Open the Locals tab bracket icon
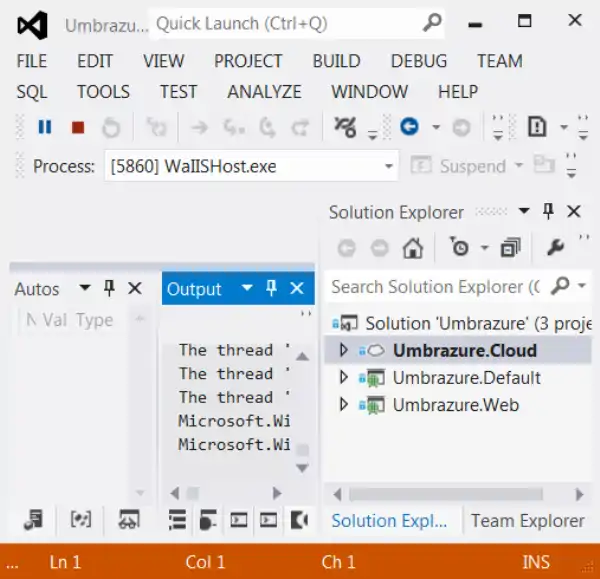 click(81, 520)
